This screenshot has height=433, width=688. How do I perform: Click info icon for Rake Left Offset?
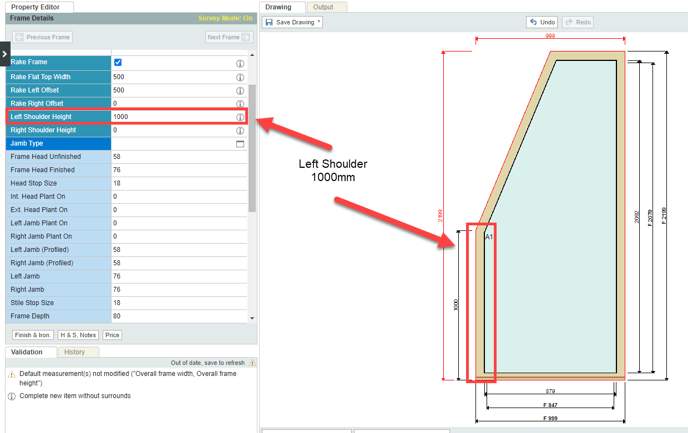click(x=240, y=90)
